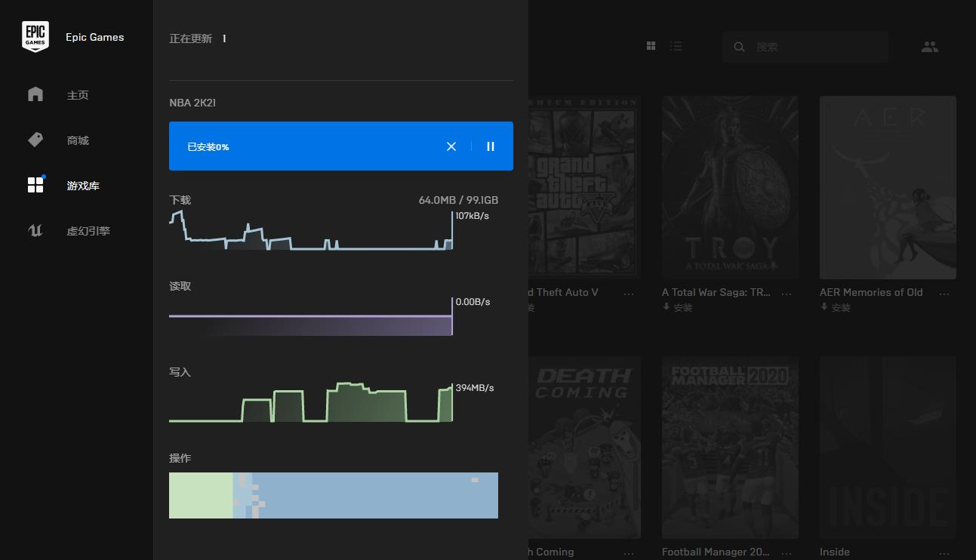Click the Inside game title text
Viewport: 976px width, 560px height.
coord(835,552)
